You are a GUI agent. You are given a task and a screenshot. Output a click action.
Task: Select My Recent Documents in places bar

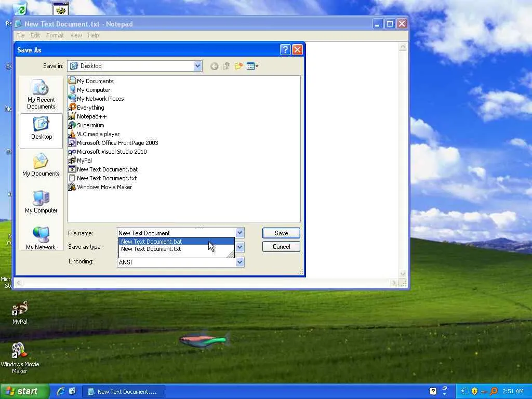[x=41, y=95]
